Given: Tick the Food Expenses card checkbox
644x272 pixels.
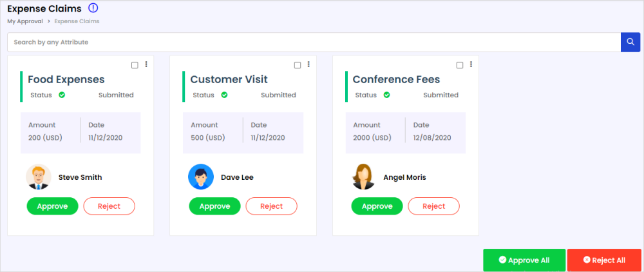Looking at the screenshot, I should pyautogui.click(x=135, y=65).
